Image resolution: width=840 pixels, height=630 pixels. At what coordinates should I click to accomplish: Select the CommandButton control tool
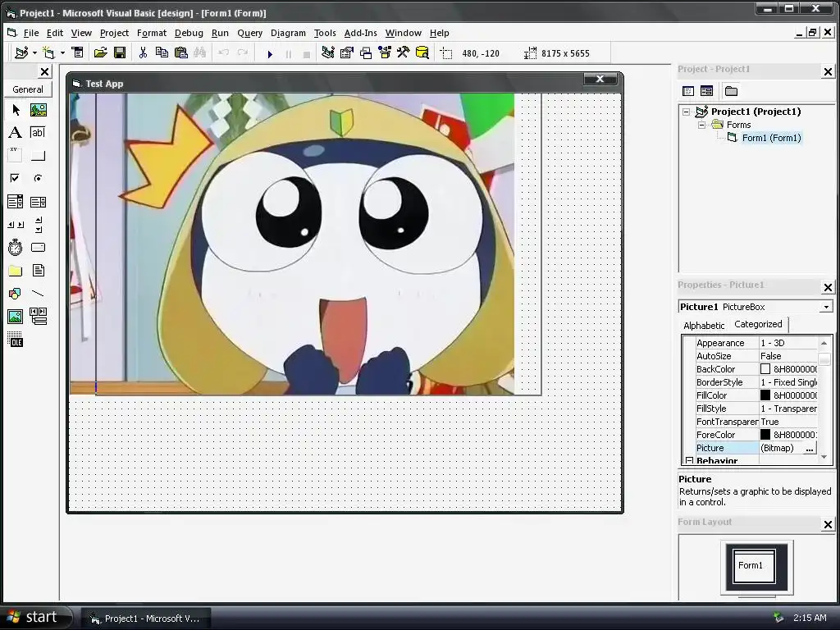(38, 155)
